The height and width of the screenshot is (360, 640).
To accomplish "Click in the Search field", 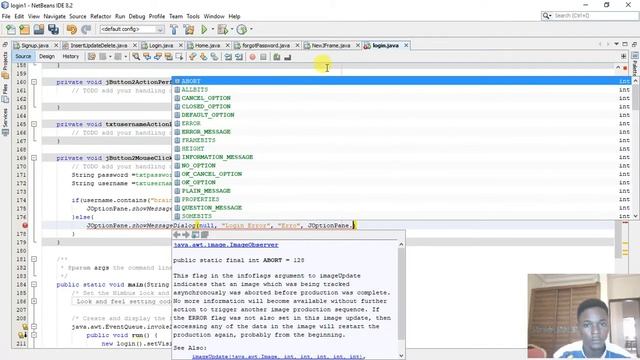I will (x=594, y=16).
